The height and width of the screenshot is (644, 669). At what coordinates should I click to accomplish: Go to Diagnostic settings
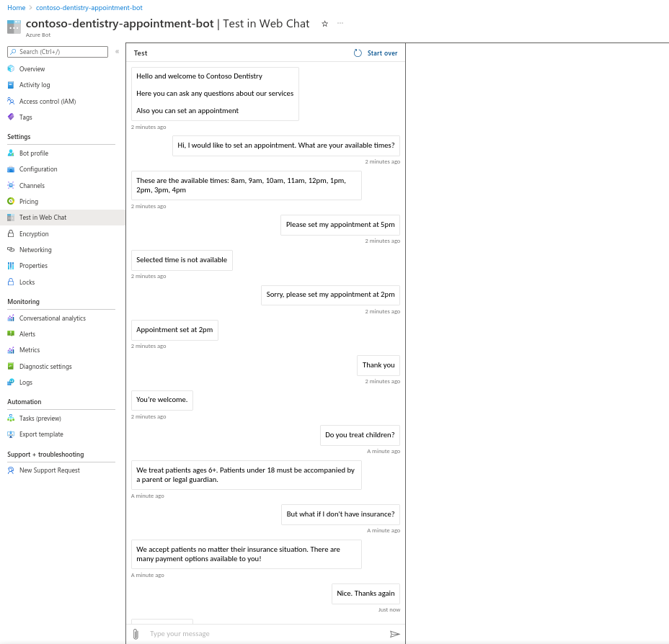pos(45,366)
